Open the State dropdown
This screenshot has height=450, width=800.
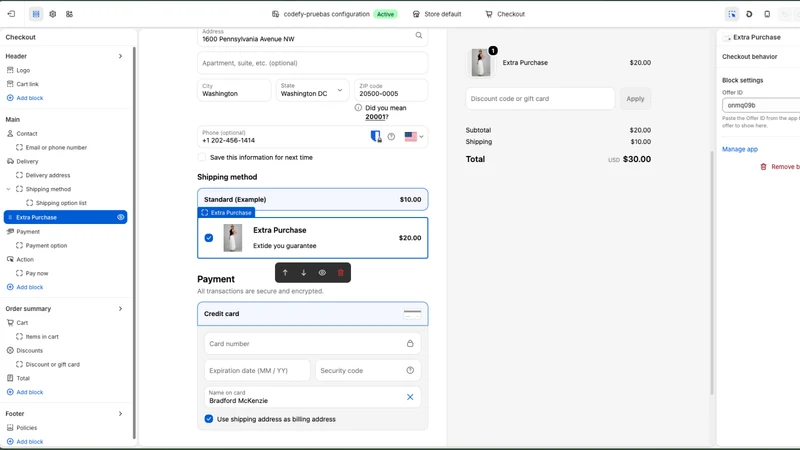tap(312, 90)
